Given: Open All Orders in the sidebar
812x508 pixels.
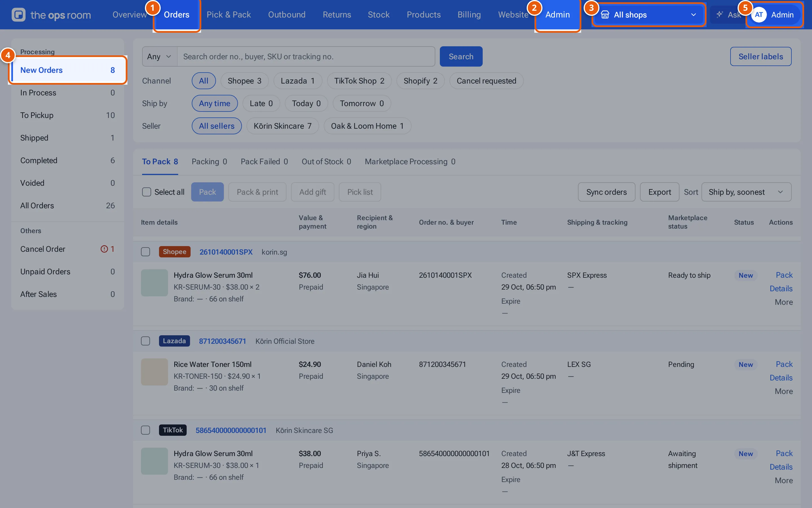Looking at the screenshot, I should click(x=67, y=206).
